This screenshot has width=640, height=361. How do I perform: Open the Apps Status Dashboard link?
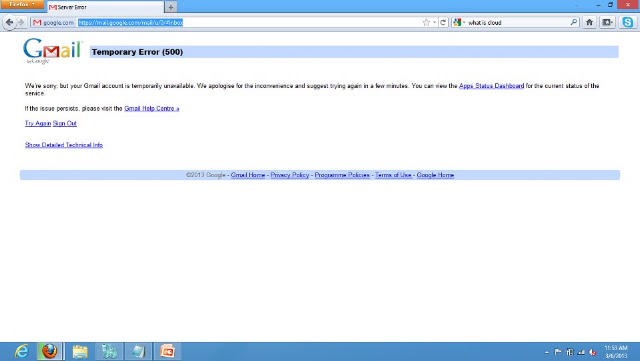click(491, 86)
